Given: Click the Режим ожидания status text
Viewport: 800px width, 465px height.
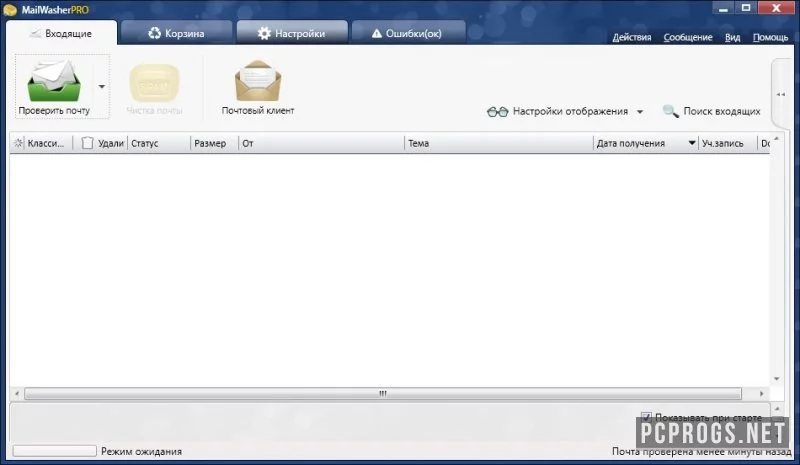Looking at the screenshot, I should tap(141, 451).
